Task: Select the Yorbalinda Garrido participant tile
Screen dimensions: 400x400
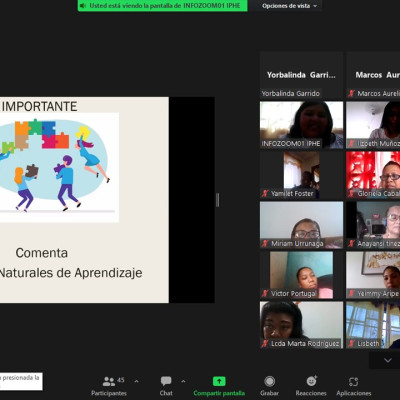Action: tap(301, 75)
